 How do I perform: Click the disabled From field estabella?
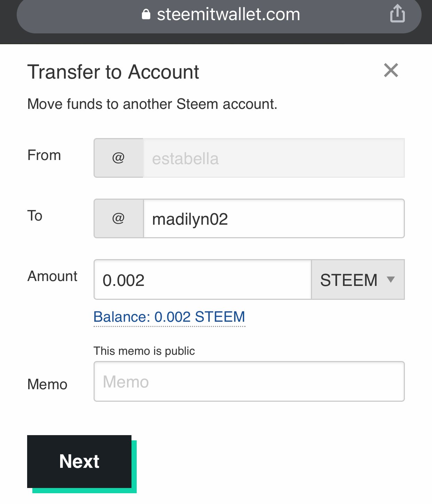(274, 158)
